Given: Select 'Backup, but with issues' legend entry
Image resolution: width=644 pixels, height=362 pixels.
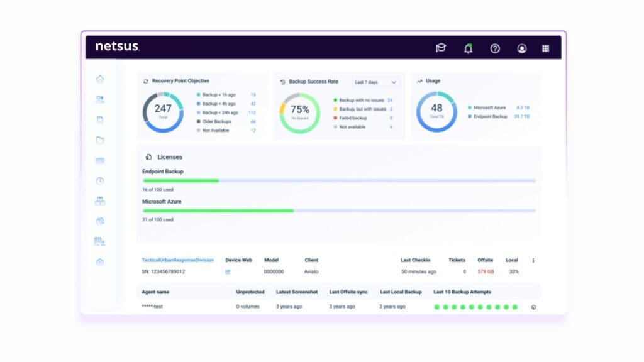Looking at the screenshot, I should tap(363, 109).
